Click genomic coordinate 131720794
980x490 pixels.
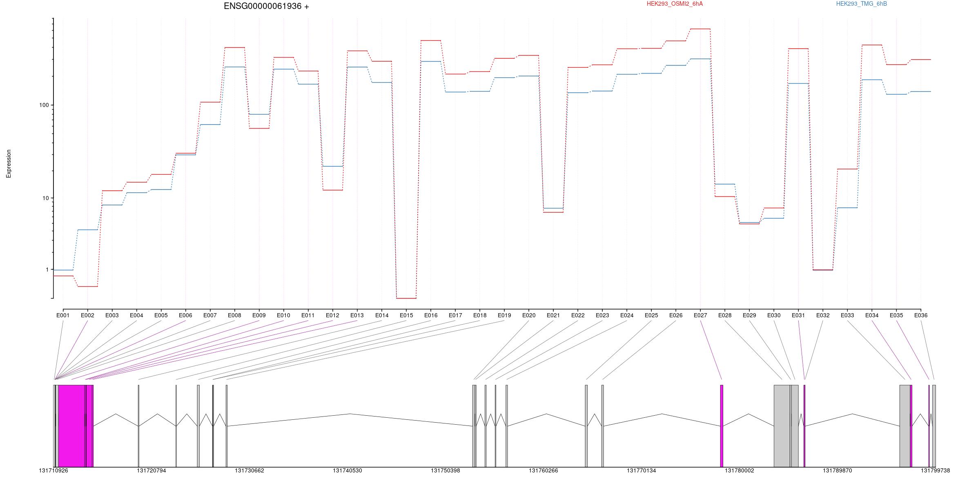(x=151, y=470)
